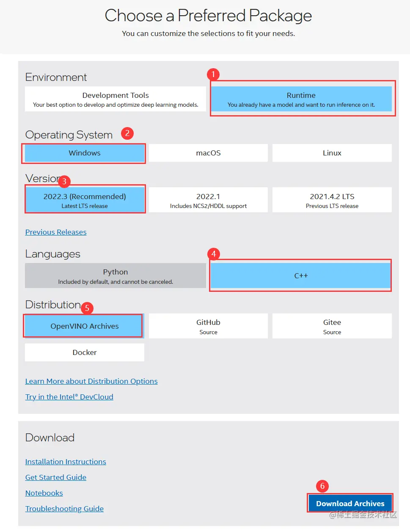Select version 2021.4.2 LTS
Viewport: 410px width, 532px height.
[x=332, y=200]
